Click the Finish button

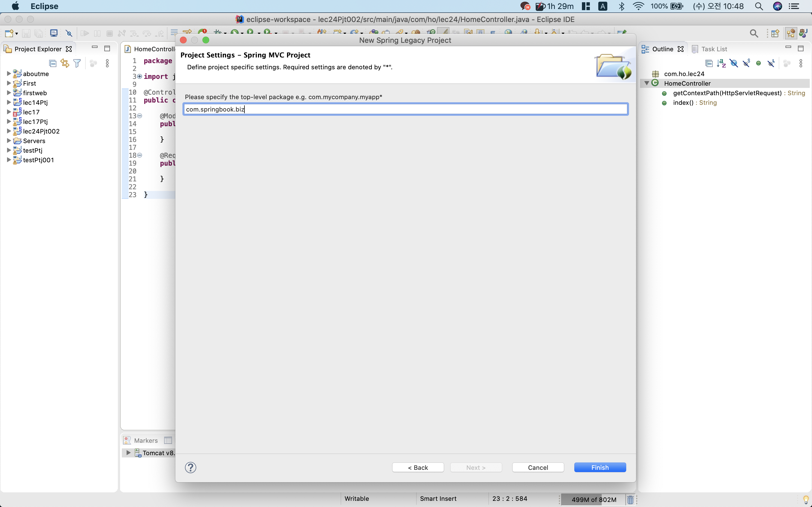(x=600, y=467)
